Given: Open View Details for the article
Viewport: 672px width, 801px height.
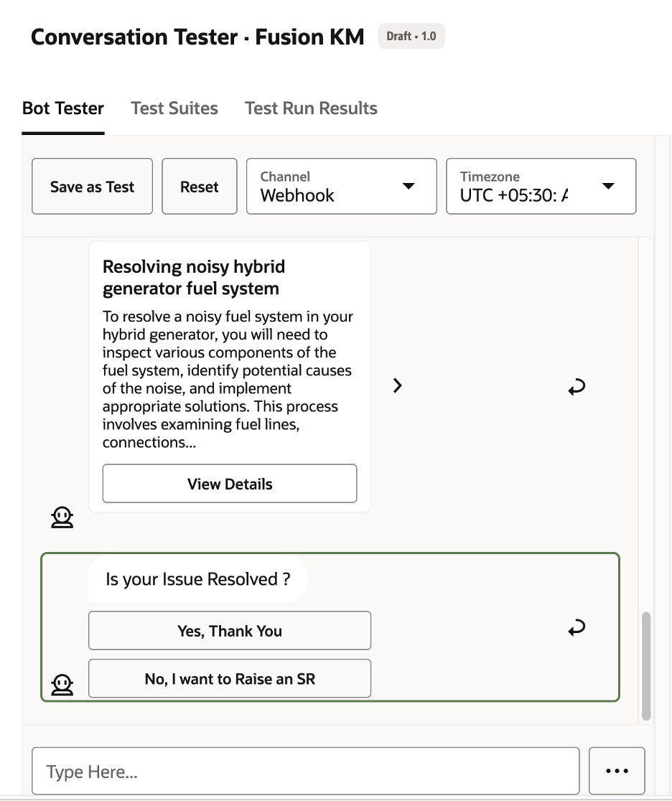Looking at the screenshot, I should (230, 483).
